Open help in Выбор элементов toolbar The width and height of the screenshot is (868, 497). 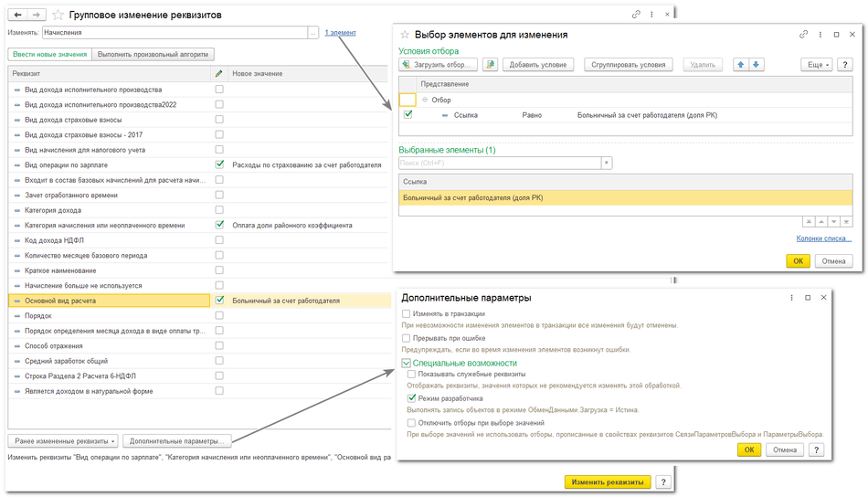(x=846, y=65)
